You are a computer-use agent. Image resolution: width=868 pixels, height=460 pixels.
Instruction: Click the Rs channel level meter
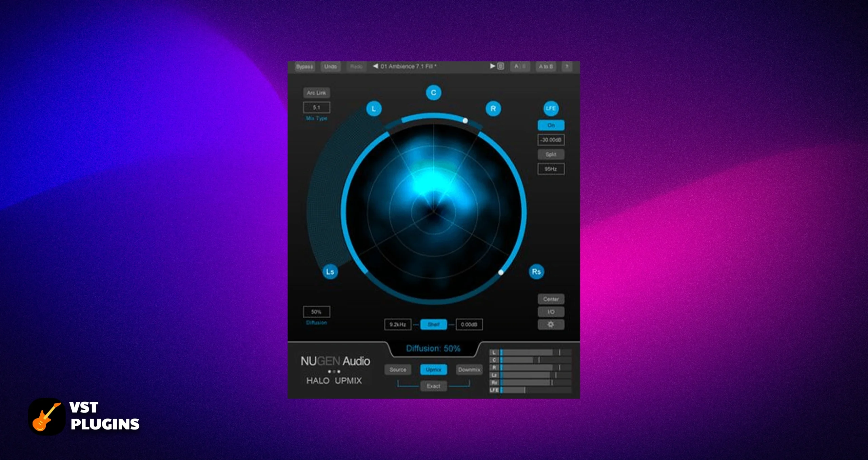click(x=530, y=382)
